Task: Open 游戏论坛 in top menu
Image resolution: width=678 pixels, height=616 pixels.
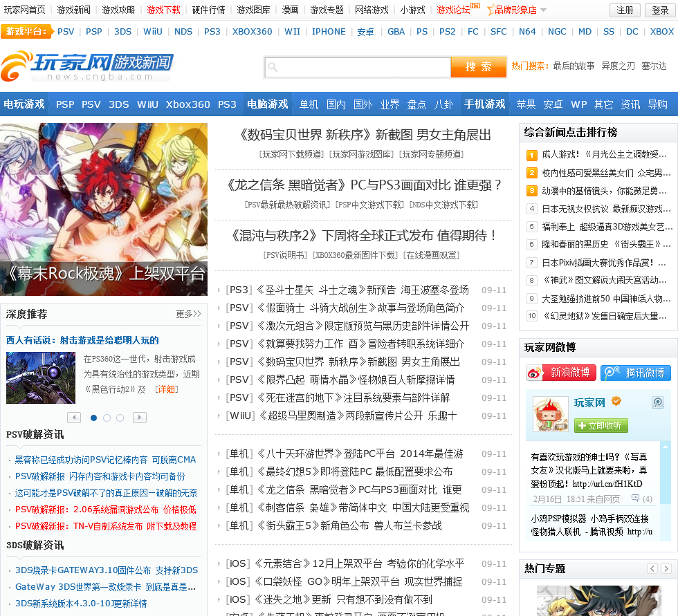Action: [453, 10]
